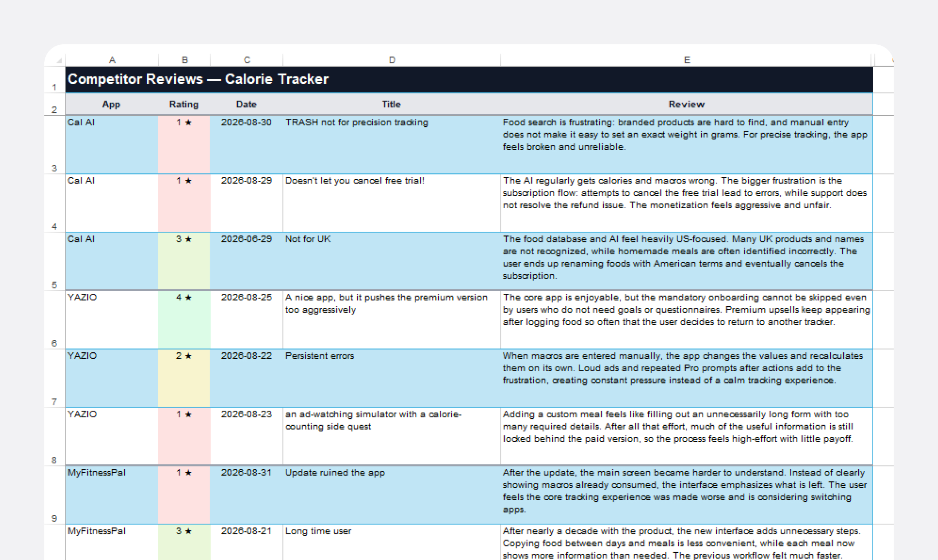Select the 4 star rating cell for YAZIO
This screenshot has height=560, width=938.
pos(184,319)
